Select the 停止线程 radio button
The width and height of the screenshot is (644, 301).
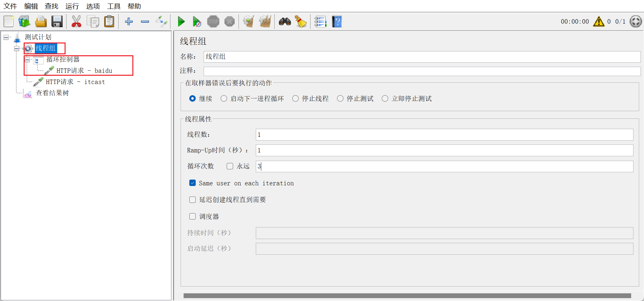[x=295, y=98]
